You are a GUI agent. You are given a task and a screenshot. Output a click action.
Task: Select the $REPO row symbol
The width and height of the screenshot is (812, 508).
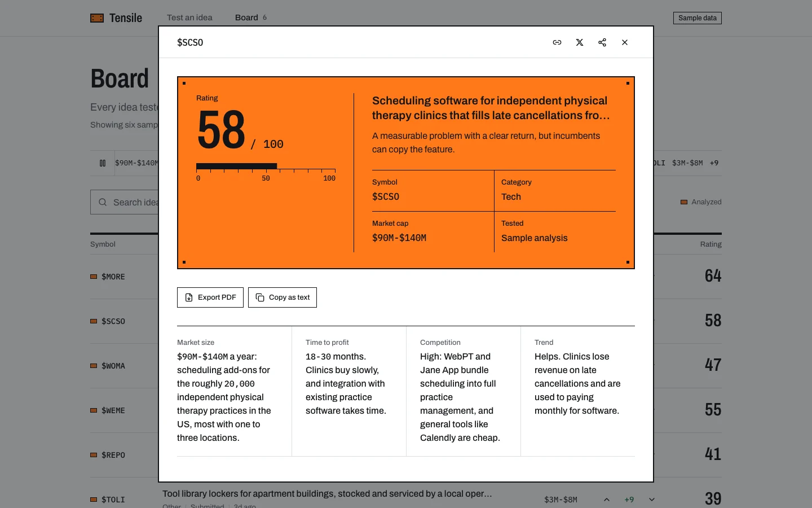pos(113,455)
